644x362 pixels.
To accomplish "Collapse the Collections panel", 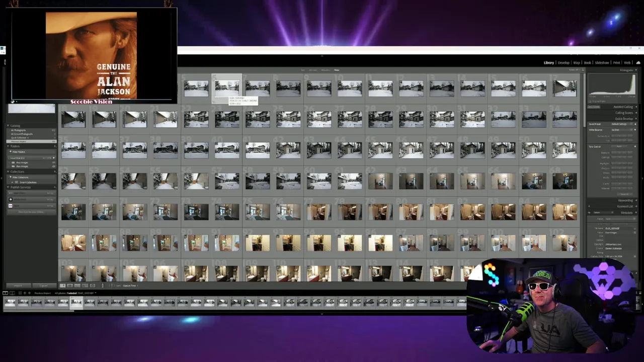I will pos(8,171).
